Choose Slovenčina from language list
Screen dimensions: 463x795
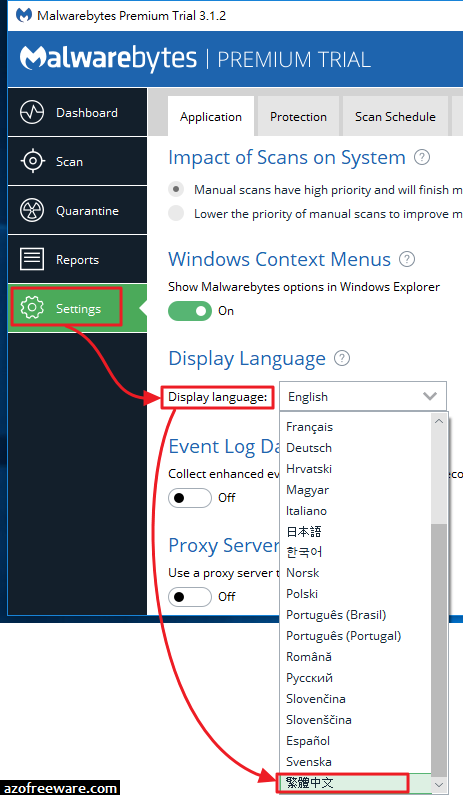click(355, 699)
